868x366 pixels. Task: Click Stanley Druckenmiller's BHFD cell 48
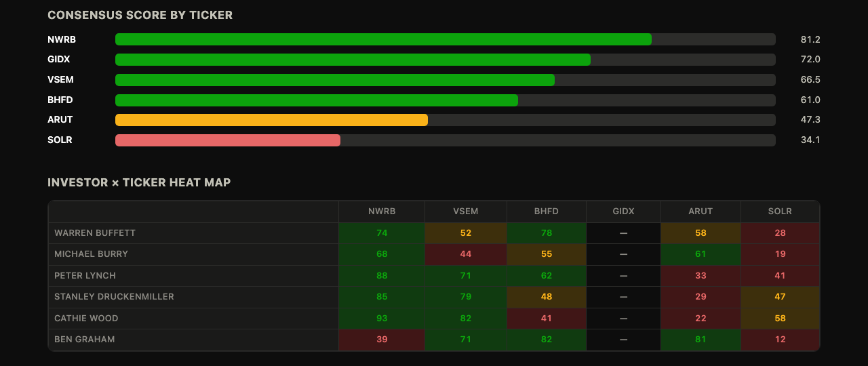[x=547, y=297]
